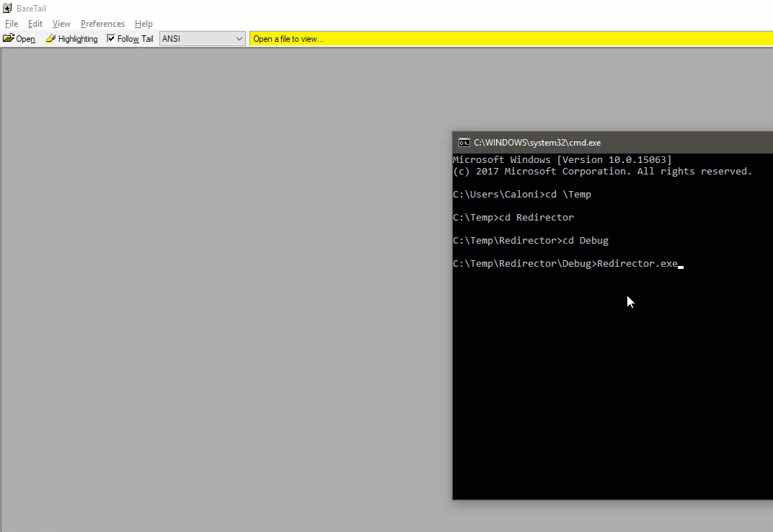The image size is (773, 532).
Task: Click the Open folder icon in toolbar
Action: coord(9,39)
